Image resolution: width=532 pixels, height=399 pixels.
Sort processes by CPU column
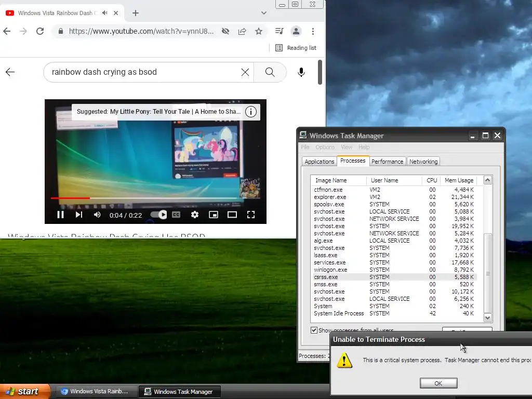click(431, 180)
